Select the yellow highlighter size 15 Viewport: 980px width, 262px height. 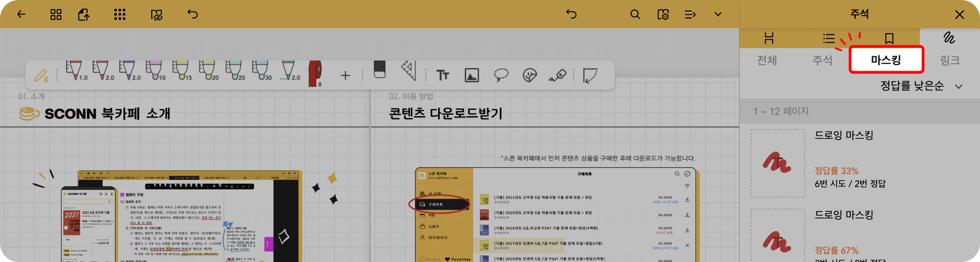point(182,70)
